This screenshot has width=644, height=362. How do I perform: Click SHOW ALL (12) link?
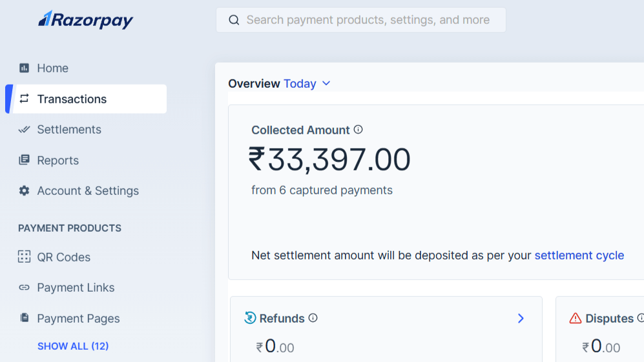[x=73, y=346]
